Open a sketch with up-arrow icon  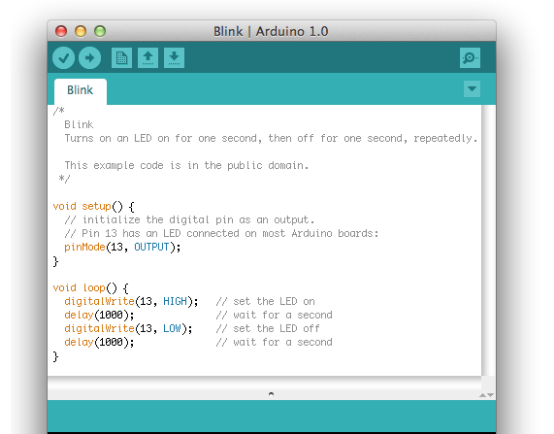pyautogui.click(x=148, y=58)
